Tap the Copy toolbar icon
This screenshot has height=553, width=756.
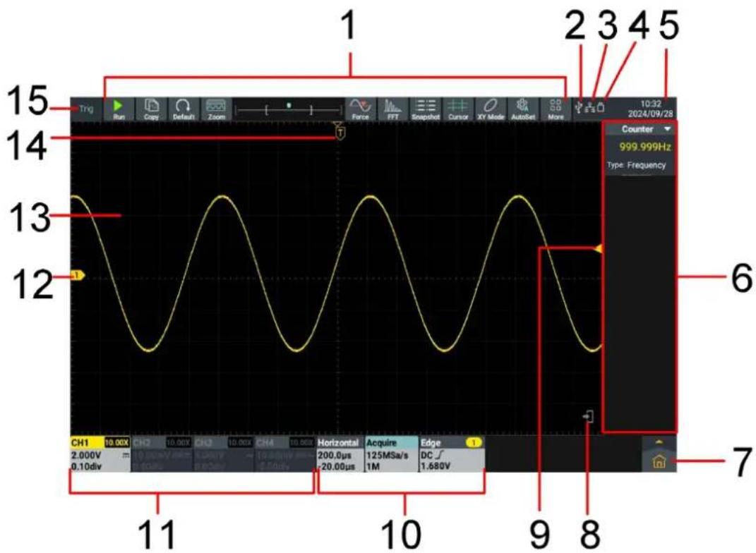click(151, 109)
